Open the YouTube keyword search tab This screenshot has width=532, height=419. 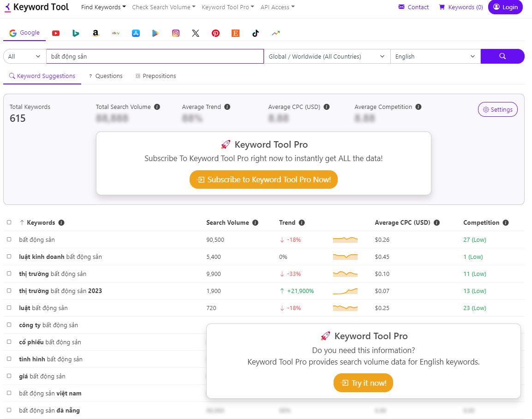[56, 33]
